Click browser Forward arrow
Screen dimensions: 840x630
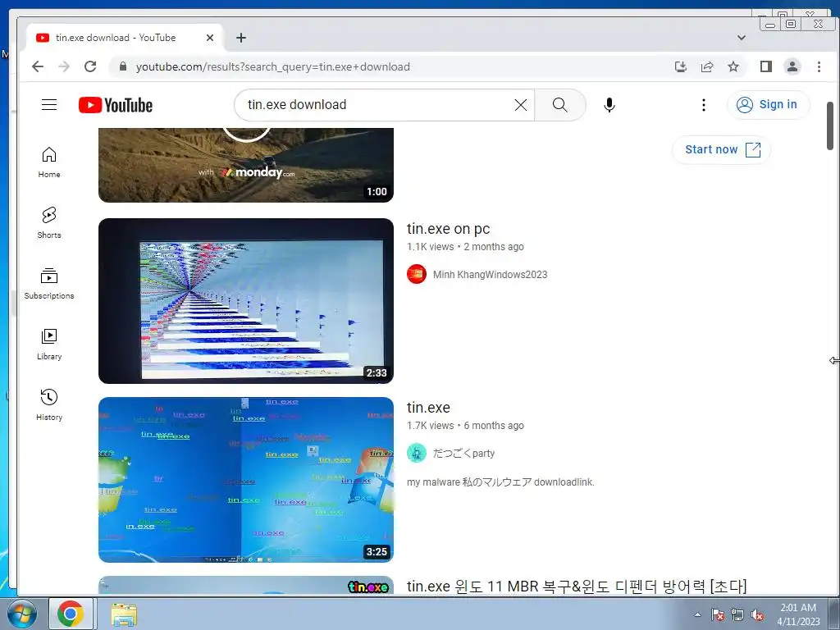click(x=64, y=66)
